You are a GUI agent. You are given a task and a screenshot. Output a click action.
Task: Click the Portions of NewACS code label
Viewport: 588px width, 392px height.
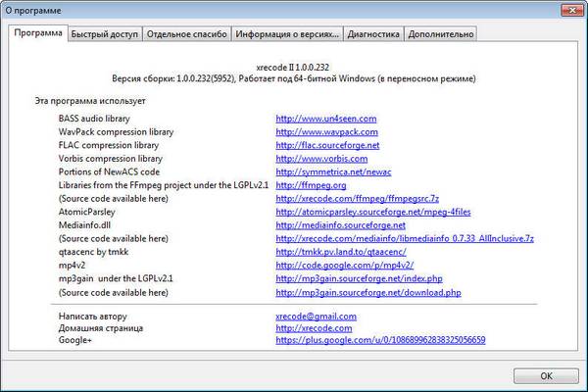(109, 171)
